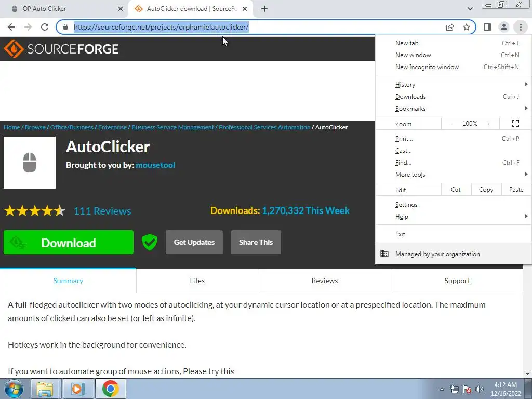The height and width of the screenshot is (399, 532).
Task: Click the green shield checkmark badge
Action: [x=149, y=242]
